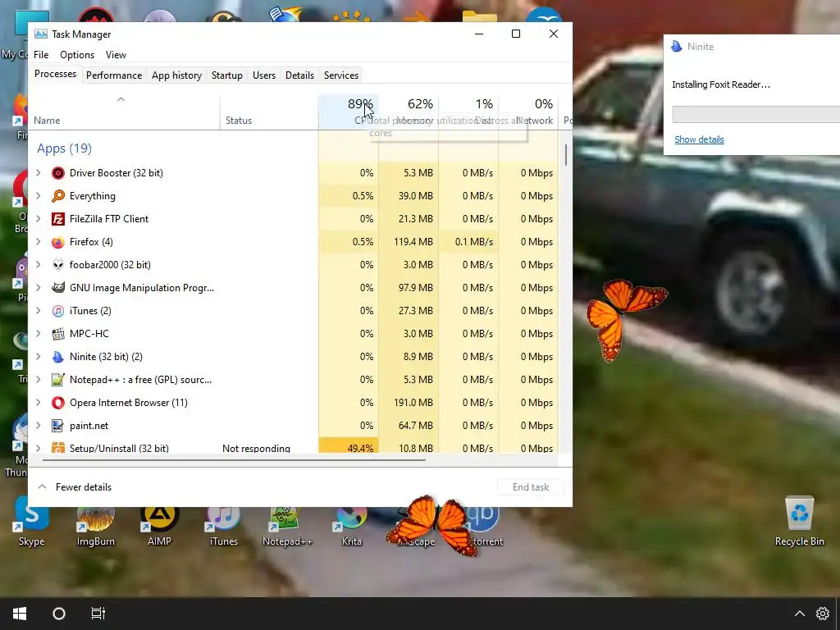Open the Skype desktop shortcut

[x=32, y=521]
